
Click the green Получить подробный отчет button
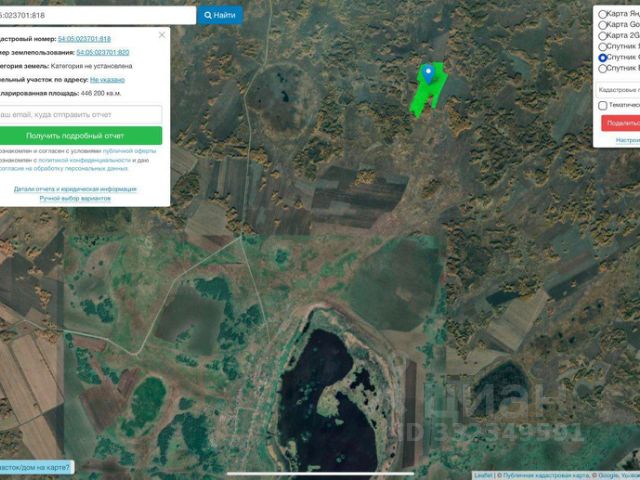point(81,136)
